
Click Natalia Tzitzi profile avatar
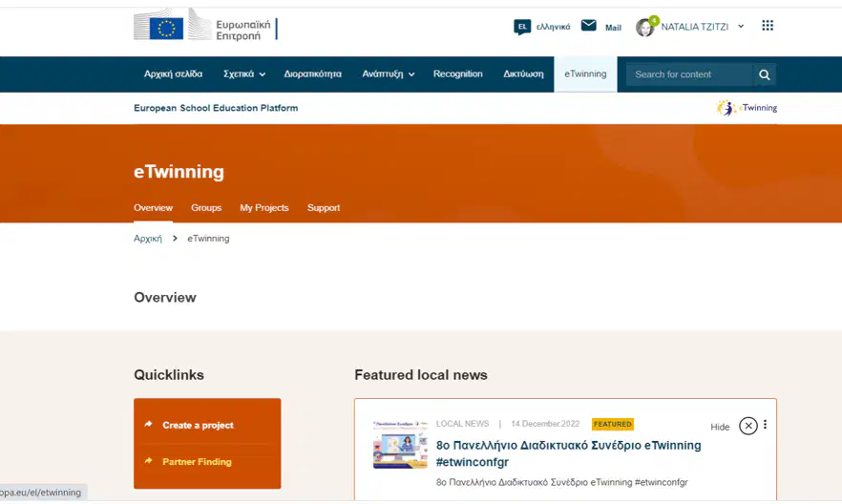tap(645, 27)
